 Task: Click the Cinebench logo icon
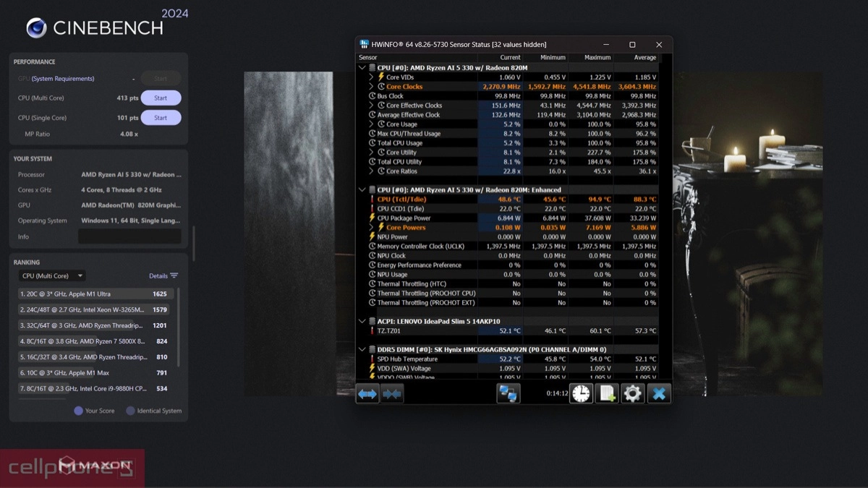[x=36, y=28]
